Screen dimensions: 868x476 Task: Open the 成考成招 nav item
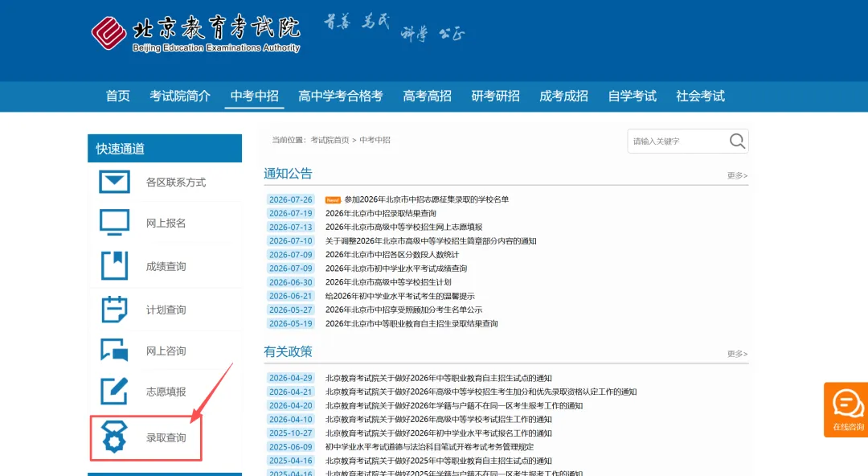[x=563, y=96]
